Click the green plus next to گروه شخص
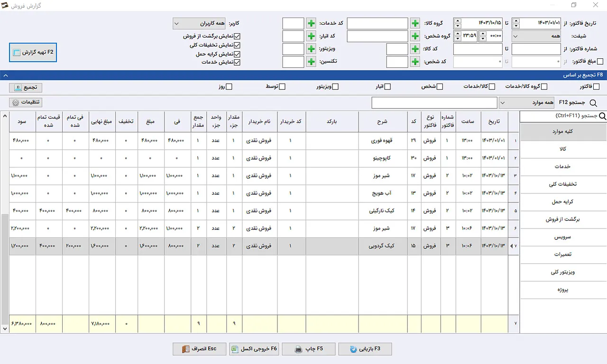The width and height of the screenshot is (607, 364). click(x=415, y=36)
